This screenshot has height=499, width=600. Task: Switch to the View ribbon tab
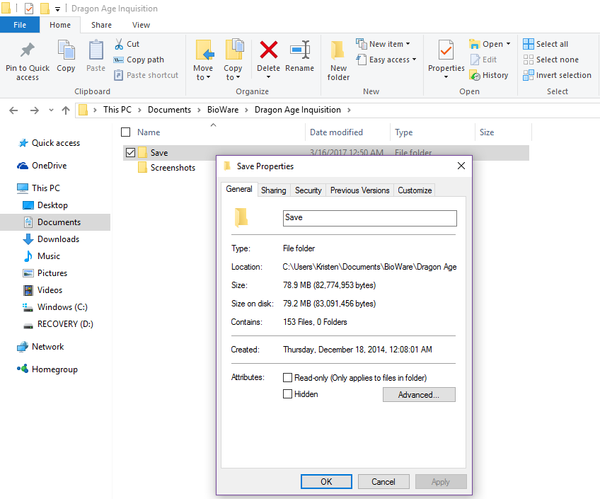coord(141,25)
